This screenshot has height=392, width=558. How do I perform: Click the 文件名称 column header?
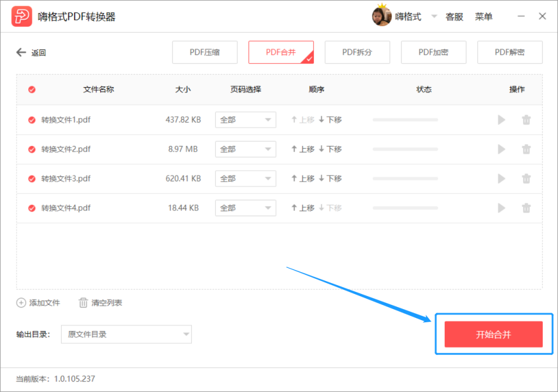99,89
